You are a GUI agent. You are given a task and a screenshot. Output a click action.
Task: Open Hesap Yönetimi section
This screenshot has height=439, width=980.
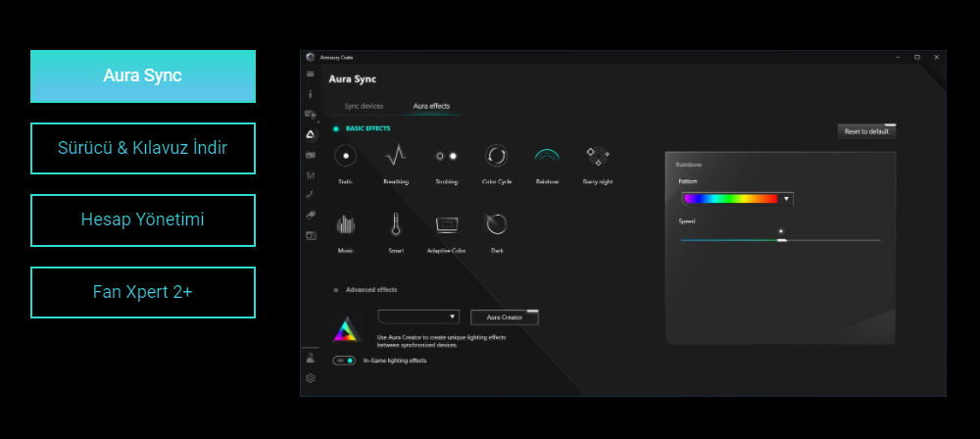[x=142, y=220]
